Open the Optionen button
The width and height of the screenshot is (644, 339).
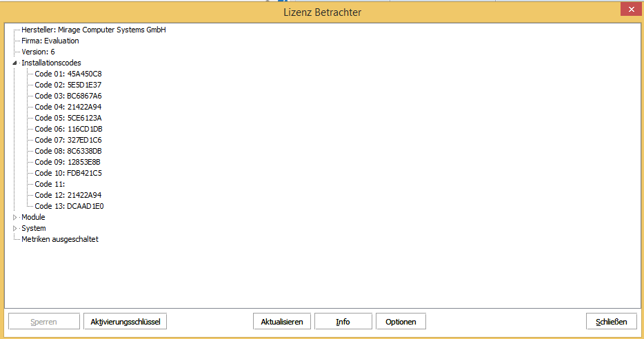[x=401, y=322]
